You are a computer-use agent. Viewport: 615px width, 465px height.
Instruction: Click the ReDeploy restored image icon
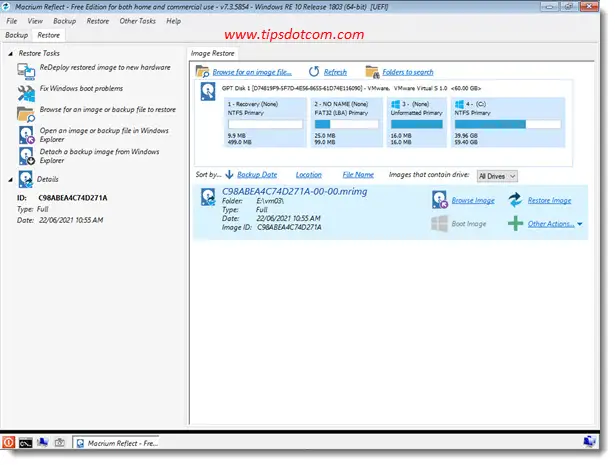(26, 71)
